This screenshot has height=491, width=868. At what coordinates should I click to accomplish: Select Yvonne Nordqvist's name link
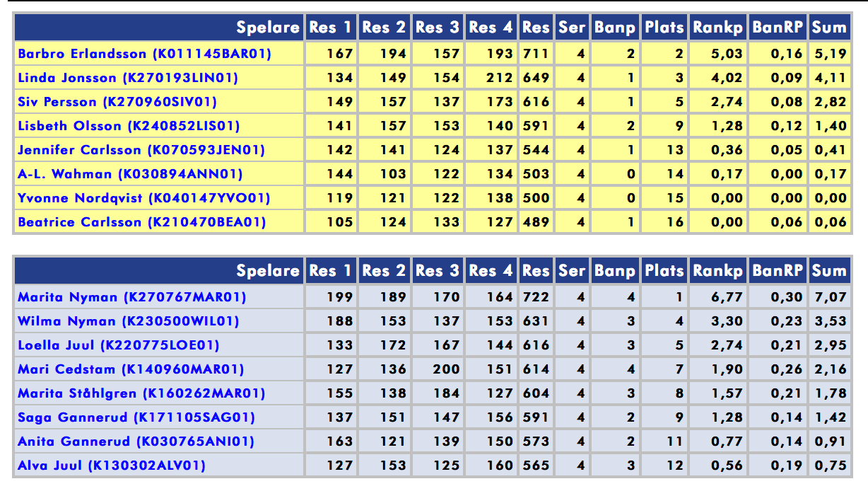pos(144,198)
